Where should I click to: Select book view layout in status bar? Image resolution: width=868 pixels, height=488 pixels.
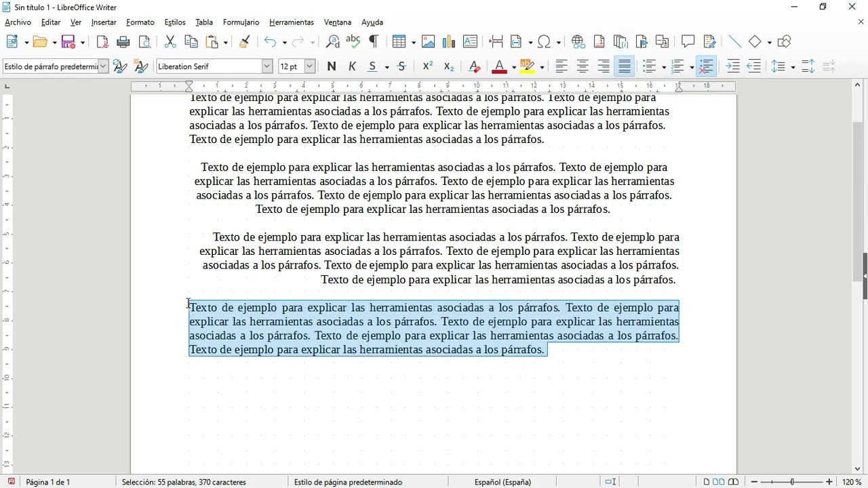[733, 482]
